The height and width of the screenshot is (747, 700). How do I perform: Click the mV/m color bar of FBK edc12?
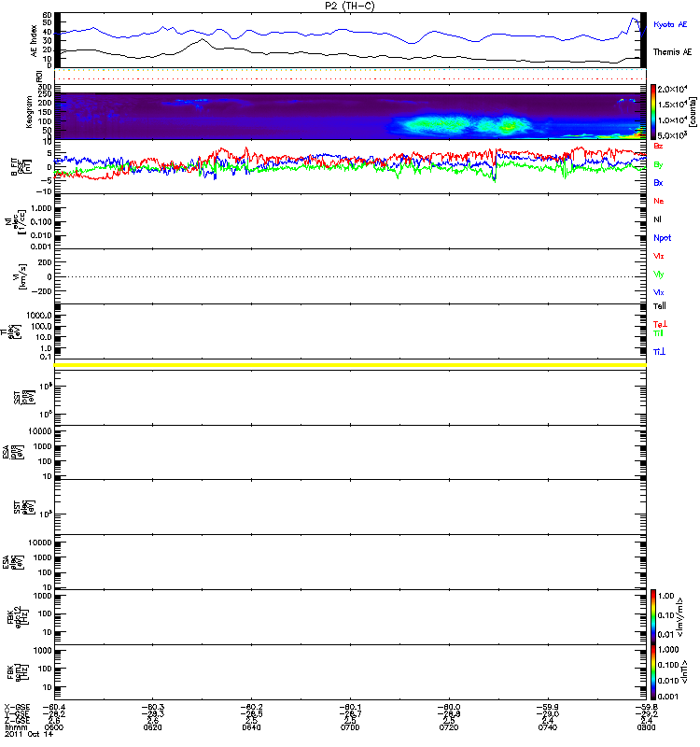click(652, 617)
